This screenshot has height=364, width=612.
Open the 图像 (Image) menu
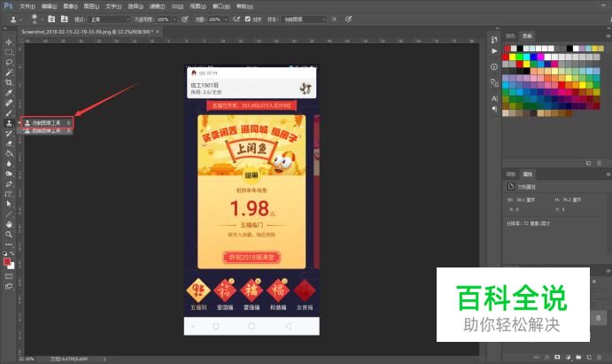tap(70, 6)
